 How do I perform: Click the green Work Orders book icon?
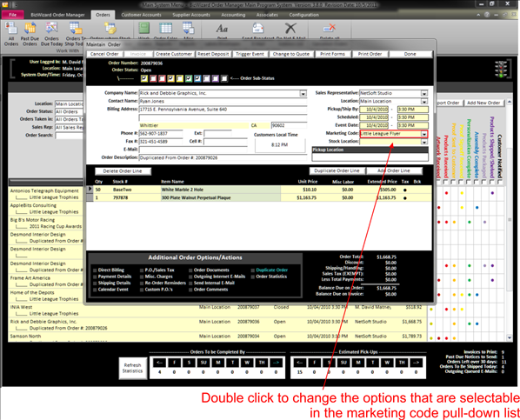coord(144,28)
